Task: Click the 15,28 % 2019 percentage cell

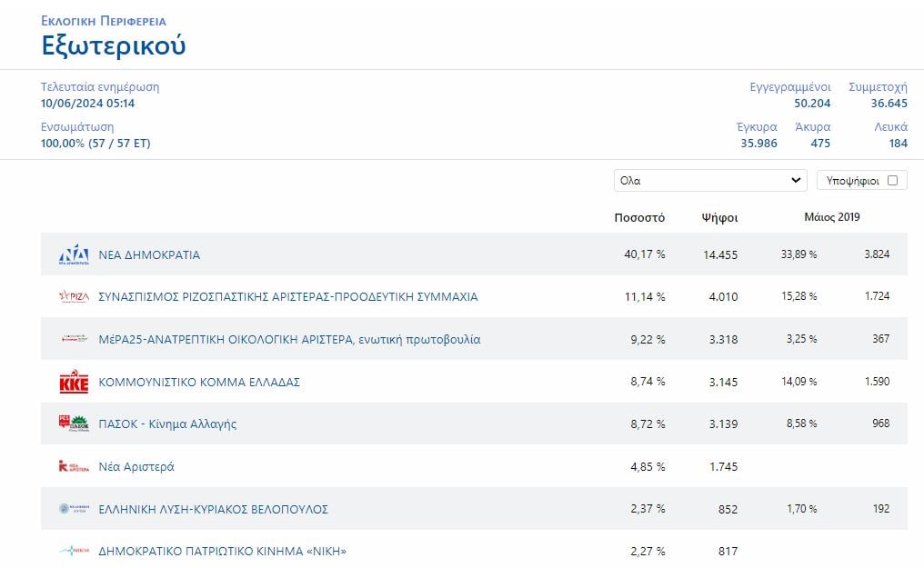Action: tap(799, 296)
